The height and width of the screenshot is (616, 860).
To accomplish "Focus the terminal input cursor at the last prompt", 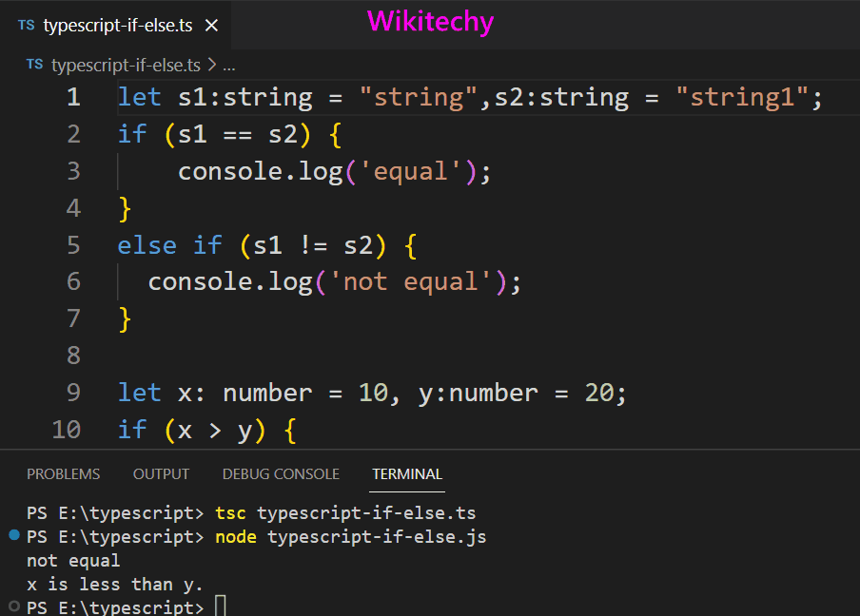I will click(x=221, y=606).
